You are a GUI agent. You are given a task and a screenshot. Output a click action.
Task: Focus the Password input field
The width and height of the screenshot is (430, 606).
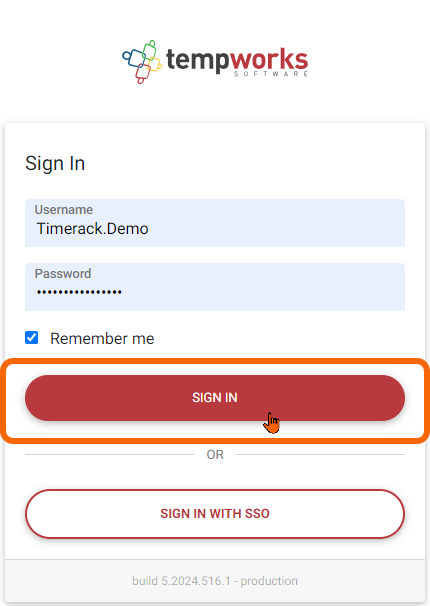(215, 287)
